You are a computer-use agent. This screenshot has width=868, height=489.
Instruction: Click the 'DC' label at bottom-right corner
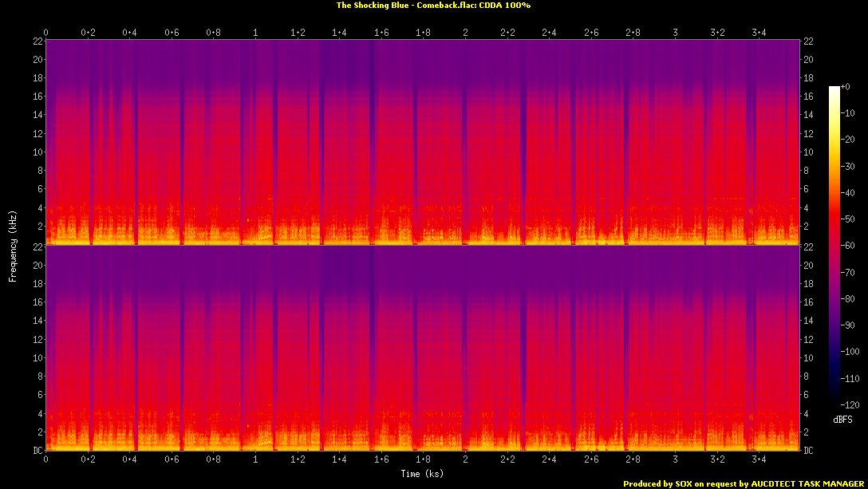click(809, 451)
